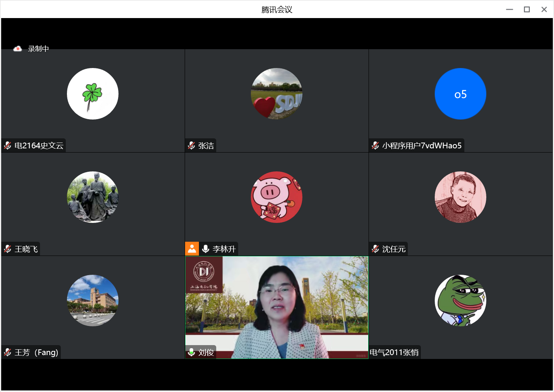Select the Pepe frog avatar

pyautogui.click(x=461, y=301)
